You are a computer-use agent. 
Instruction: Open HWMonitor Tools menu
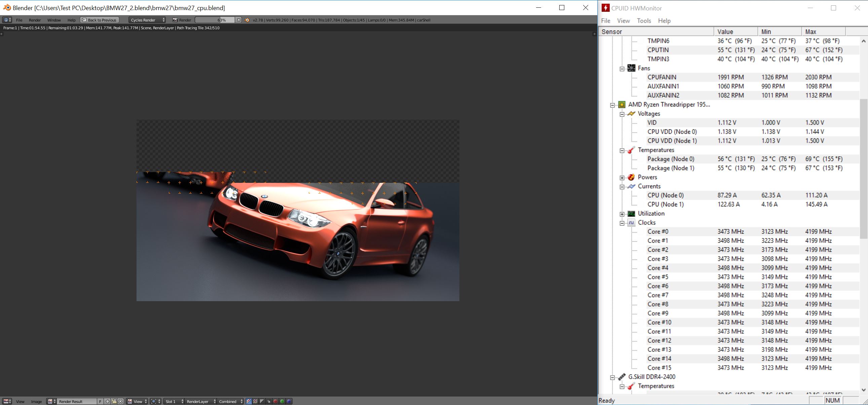(x=644, y=21)
